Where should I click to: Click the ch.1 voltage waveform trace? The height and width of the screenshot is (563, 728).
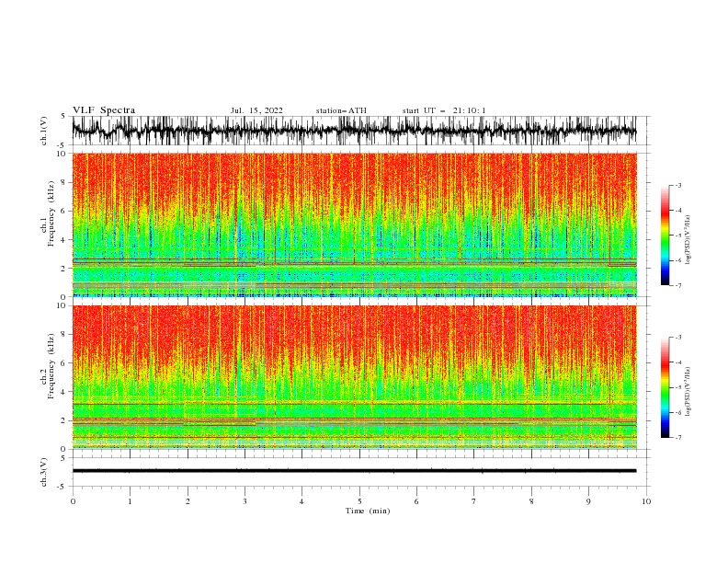coord(354,131)
